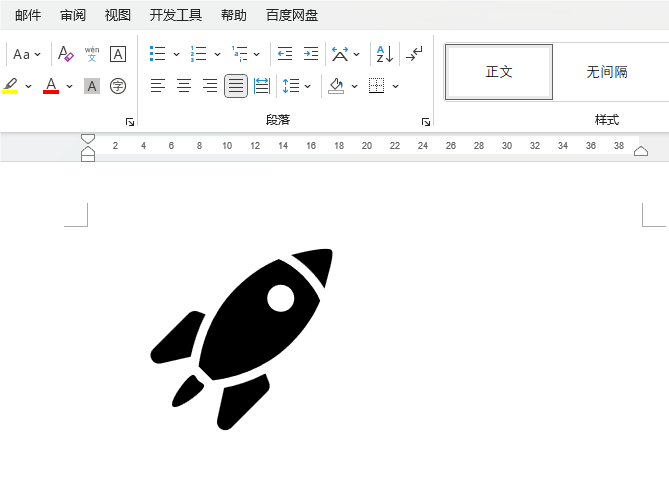Image resolution: width=669 pixels, height=485 pixels.
Task: Click the left indent square marker
Action: click(x=88, y=158)
